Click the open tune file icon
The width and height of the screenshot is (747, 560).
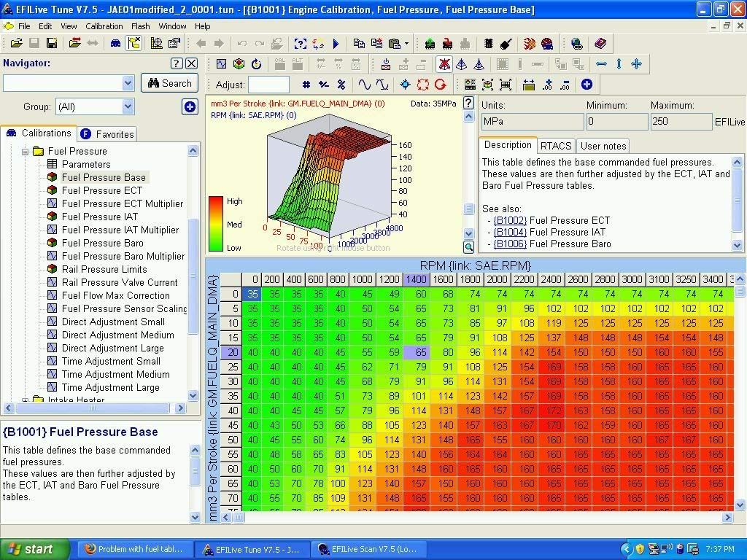click(x=15, y=44)
